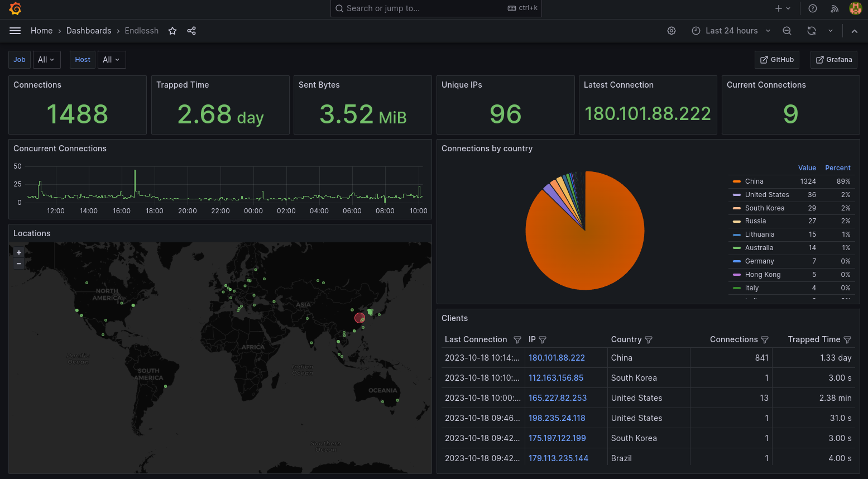Open the GitHub link button
Image resolution: width=868 pixels, height=479 pixels.
pos(777,60)
